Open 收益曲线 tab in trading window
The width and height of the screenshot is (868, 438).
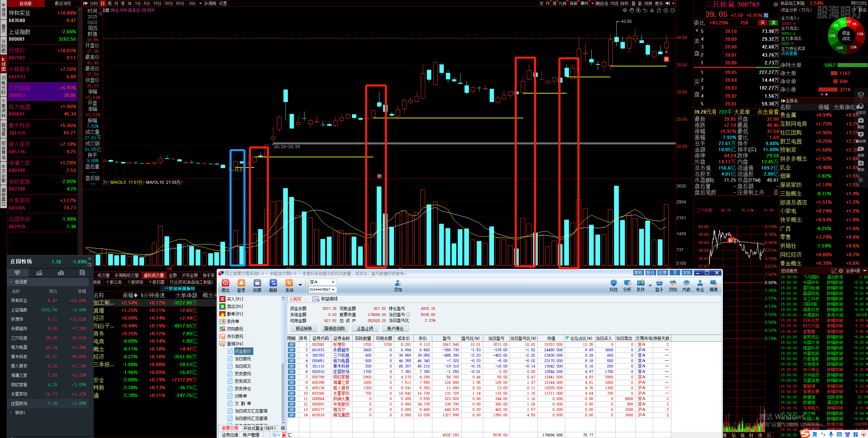click(325, 299)
